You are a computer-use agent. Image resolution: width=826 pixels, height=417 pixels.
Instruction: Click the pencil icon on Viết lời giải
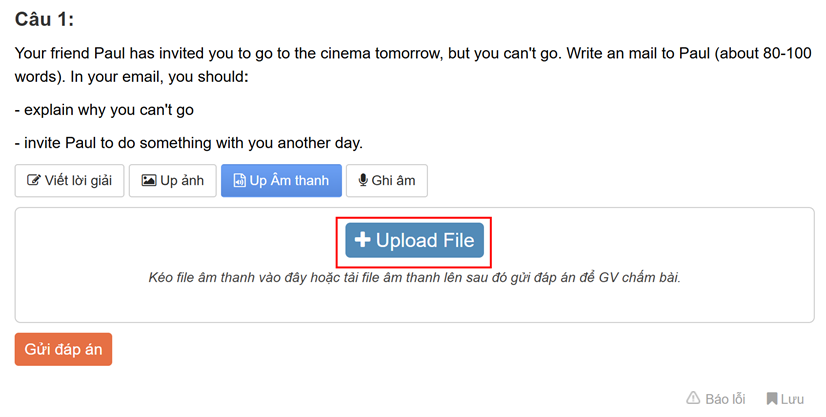(34, 181)
